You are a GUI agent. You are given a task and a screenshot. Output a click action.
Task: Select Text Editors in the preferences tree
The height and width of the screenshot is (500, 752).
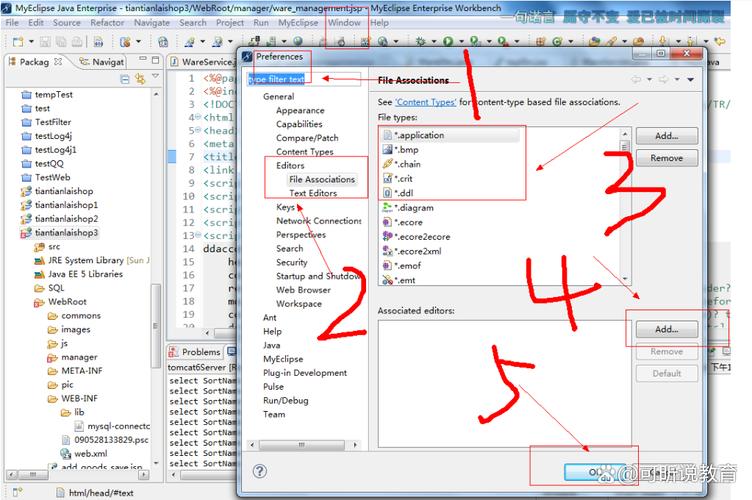pos(313,193)
